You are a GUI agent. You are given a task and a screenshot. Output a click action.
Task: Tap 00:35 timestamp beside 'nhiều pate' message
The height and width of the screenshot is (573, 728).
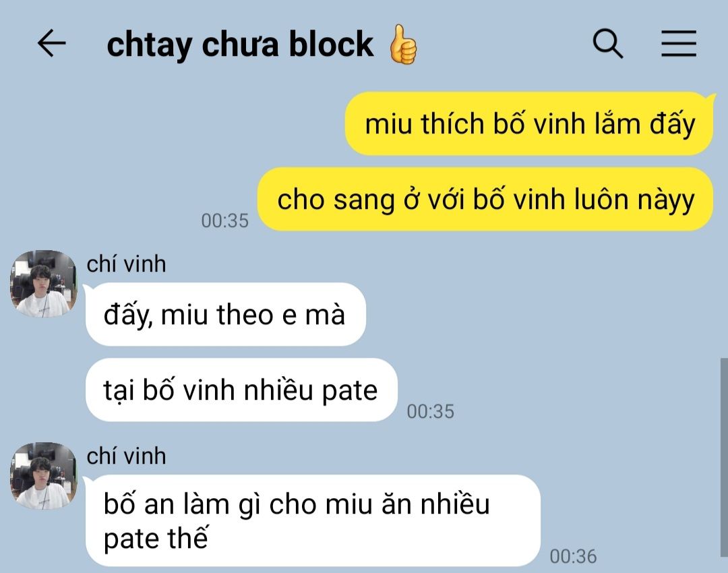pos(430,411)
